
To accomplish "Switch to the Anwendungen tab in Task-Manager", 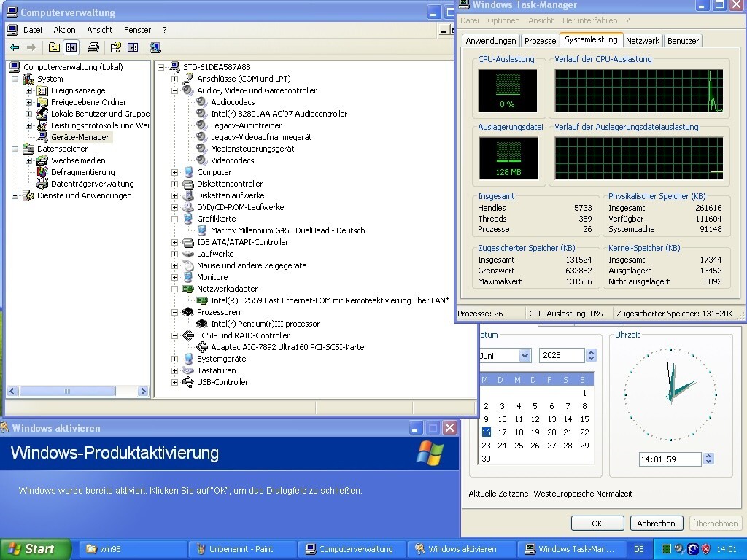I will (x=491, y=41).
